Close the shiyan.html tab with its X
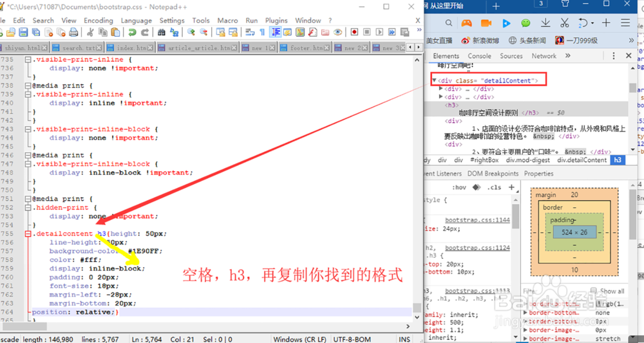644x343 pixels. coord(45,48)
